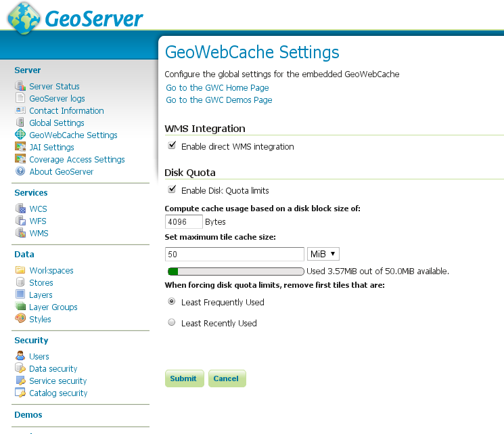
Task: Click the Demos section heading
Action: pos(28,414)
